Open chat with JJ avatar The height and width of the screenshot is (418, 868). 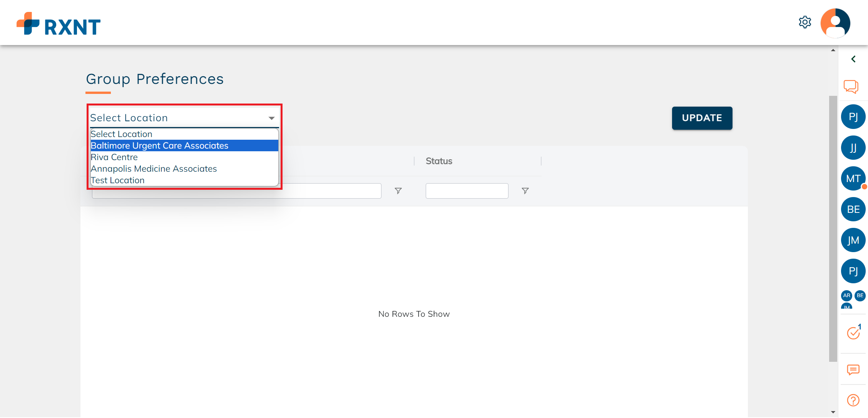pos(853,148)
